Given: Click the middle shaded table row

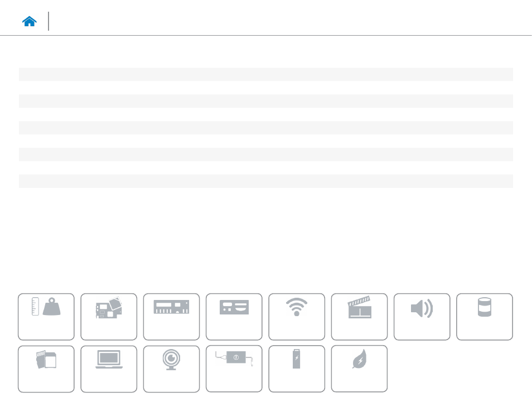Looking at the screenshot, I should coord(265,128).
